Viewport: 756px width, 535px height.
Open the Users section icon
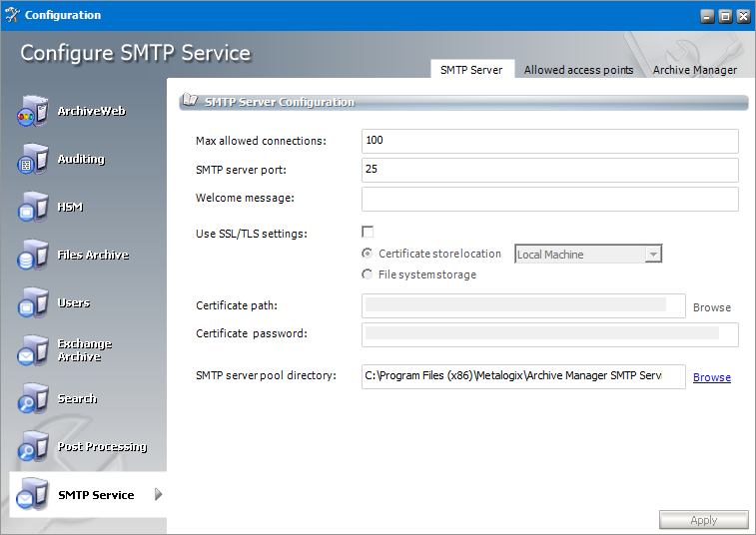[x=32, y=303]
